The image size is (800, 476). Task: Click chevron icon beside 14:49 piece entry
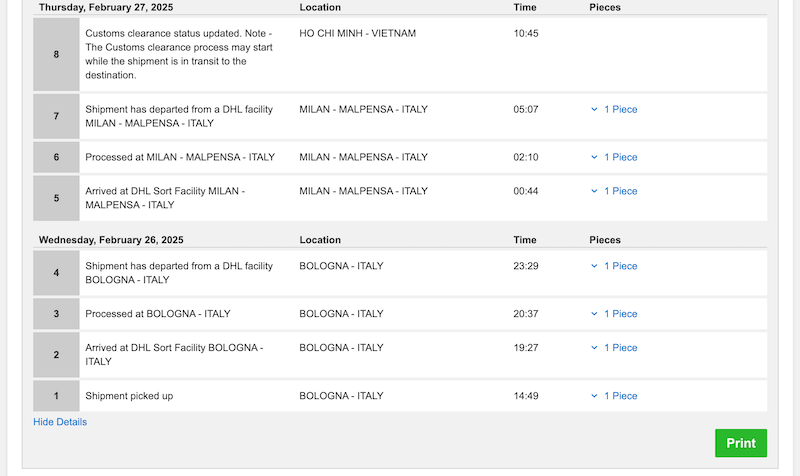point(594,396)
